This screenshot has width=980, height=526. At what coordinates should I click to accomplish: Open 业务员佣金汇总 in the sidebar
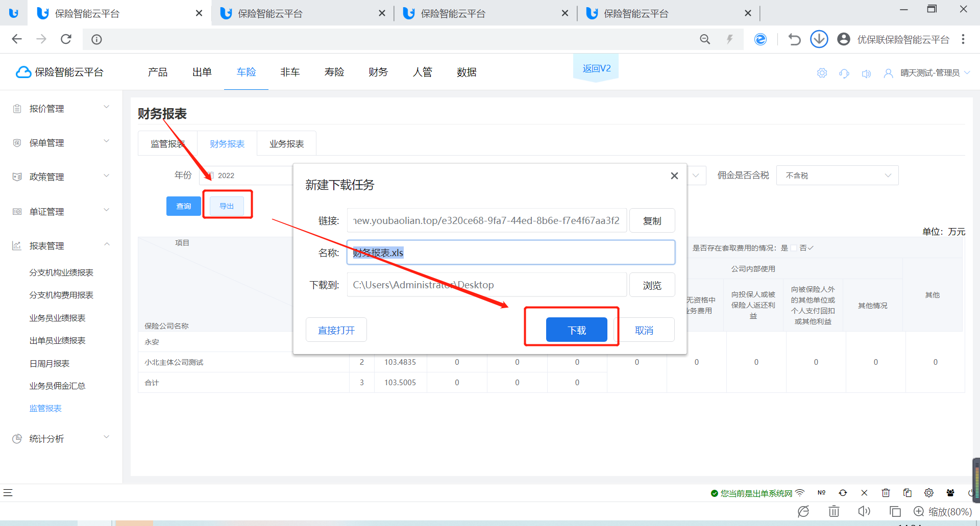click(x=57, y=386)
